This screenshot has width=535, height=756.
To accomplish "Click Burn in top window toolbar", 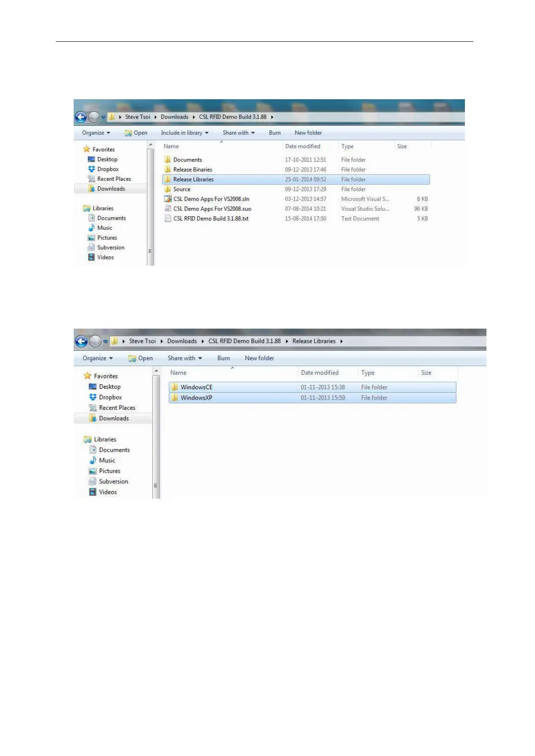I will pyautogui.click(x=275, y=133).
